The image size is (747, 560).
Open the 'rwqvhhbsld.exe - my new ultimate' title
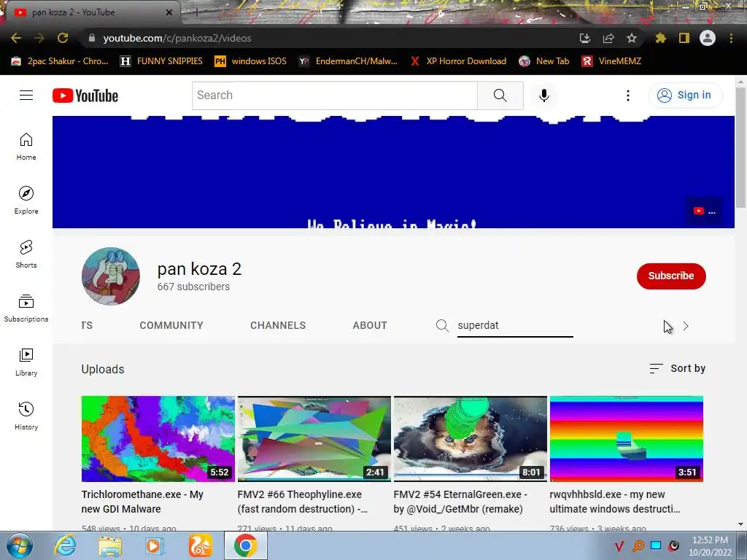pos(615,502)
